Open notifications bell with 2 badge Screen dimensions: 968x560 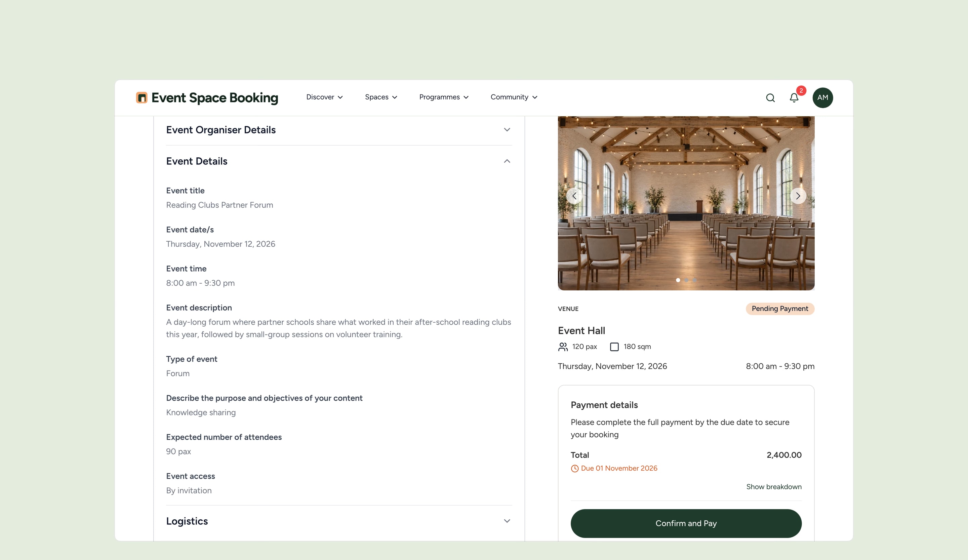(794, 98)
